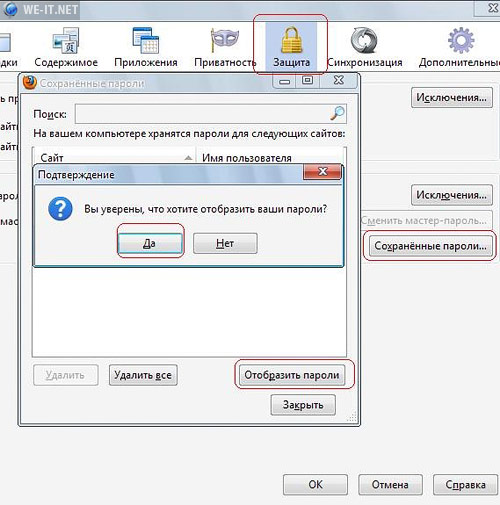Click the magnifying glass search icon
Viewport: 500px width, 505px height.
(x=337, y=113)
